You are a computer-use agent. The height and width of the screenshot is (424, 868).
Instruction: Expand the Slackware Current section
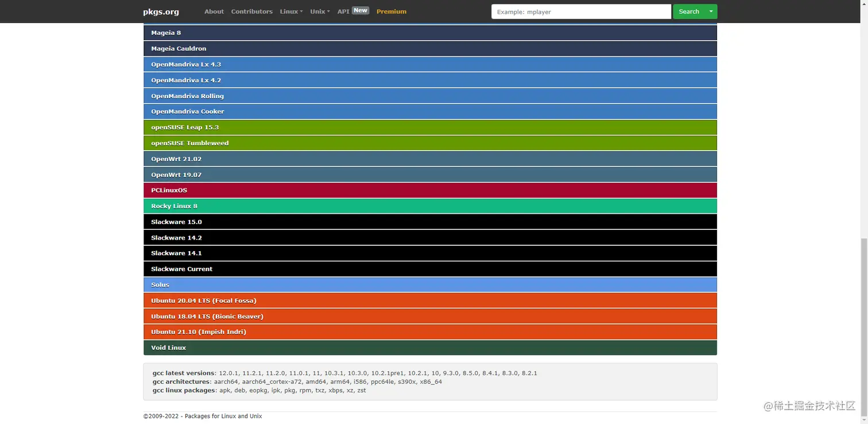[x=430, y=269]
